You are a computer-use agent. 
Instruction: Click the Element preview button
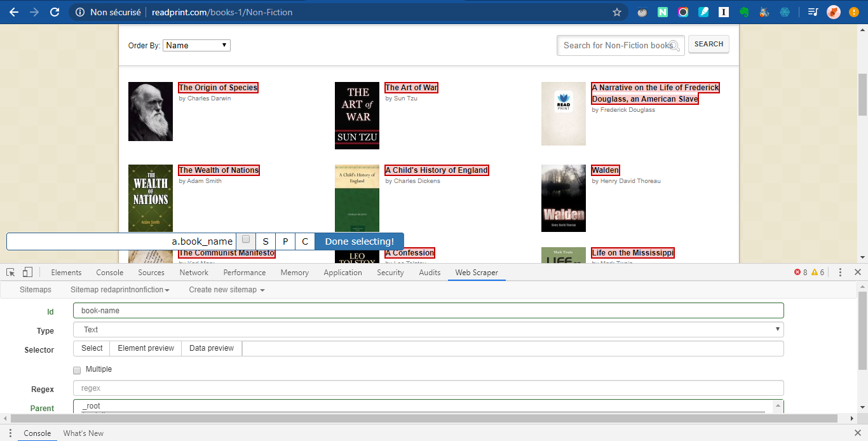pyautogui.click(x=146, y=348)
